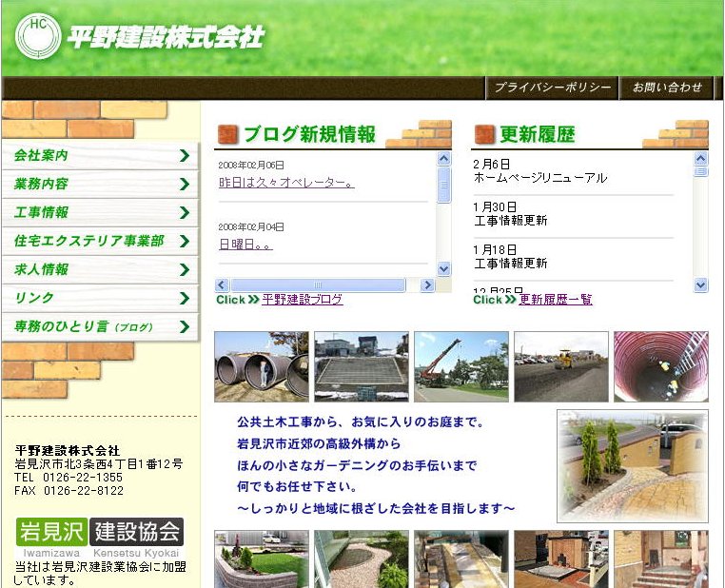
Task: Open the concrete pipes photo thumbnail
Action: (x=262, y=366)
